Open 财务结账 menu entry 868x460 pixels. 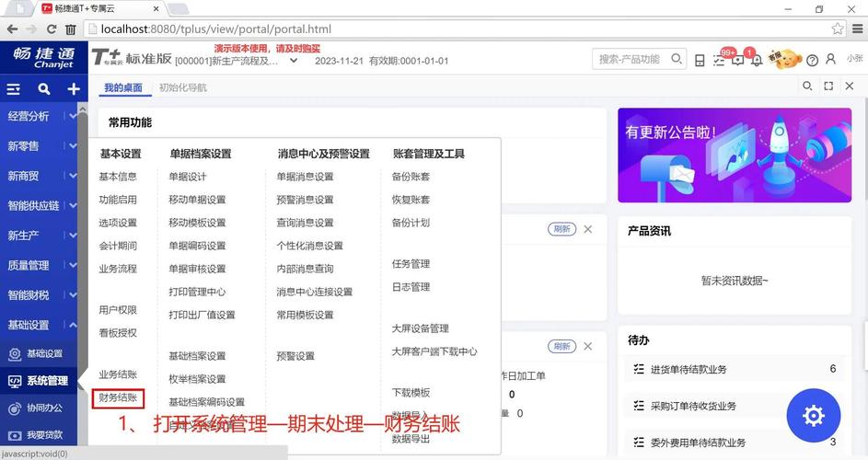(x=118, y=398)
